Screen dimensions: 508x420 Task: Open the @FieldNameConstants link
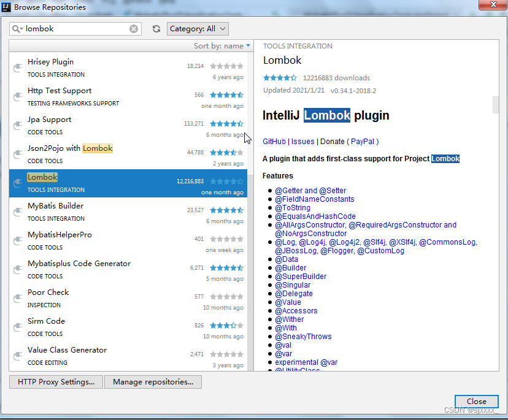pos(315,199)
